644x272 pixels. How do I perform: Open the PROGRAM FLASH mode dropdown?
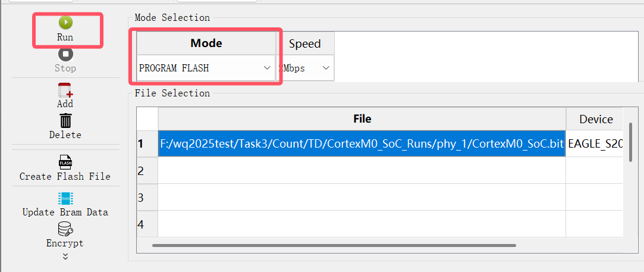coord(206,68)
